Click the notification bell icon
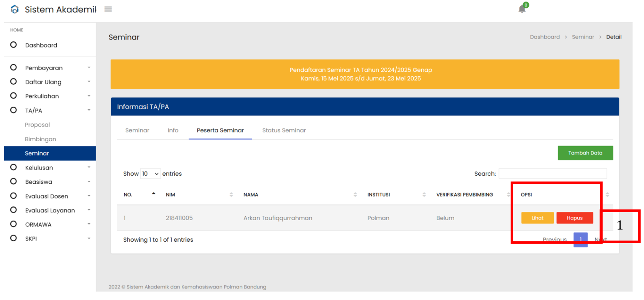The height and width of the screenshot is (300, 644). pos(522,9)
